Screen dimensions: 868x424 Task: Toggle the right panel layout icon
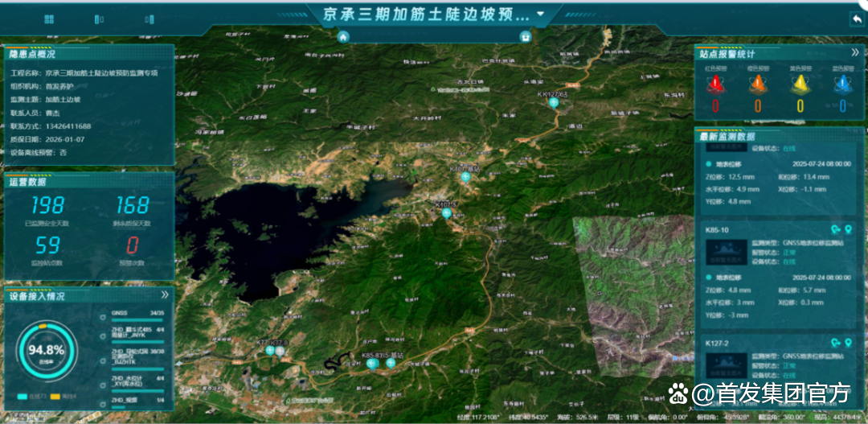[149, 19]
